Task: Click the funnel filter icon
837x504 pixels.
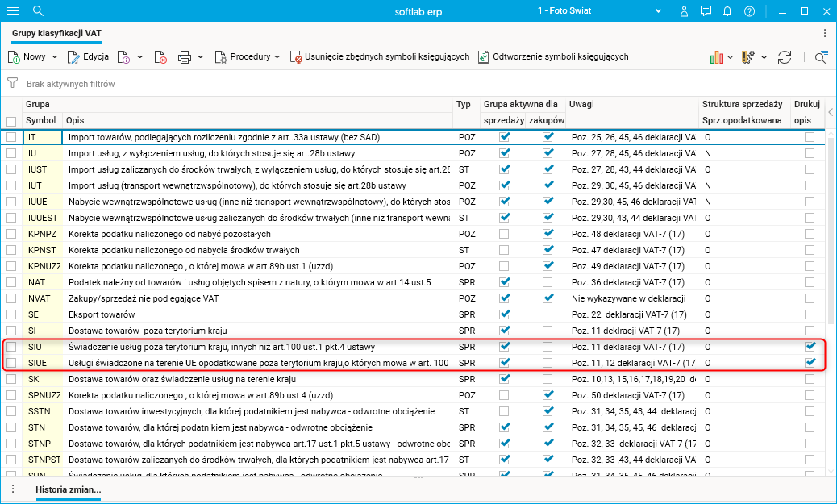Action: tap(12, 83)
